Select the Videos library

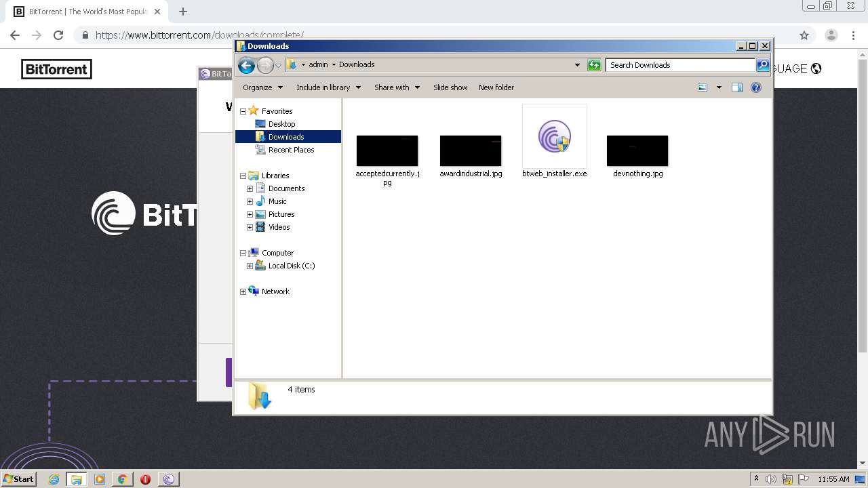coord(279,227)
